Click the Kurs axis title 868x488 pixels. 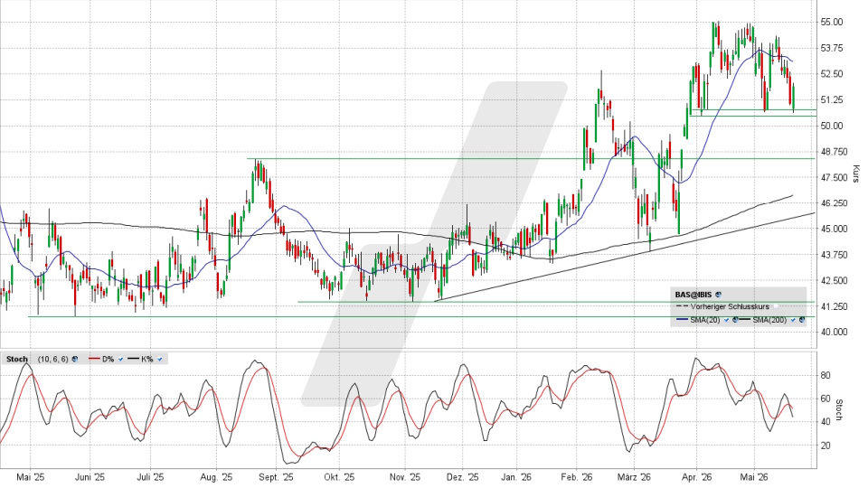[856, 174]
